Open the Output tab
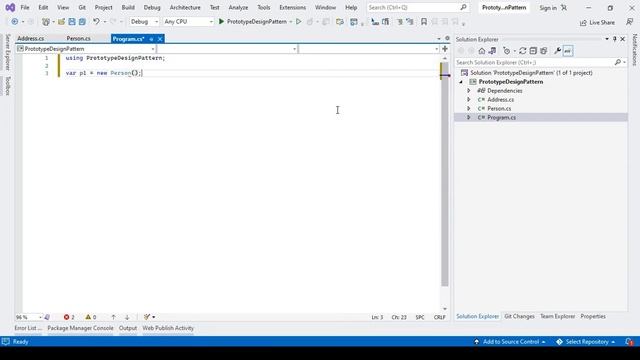The image size is (640, 360). pyautogui.click(x=128, y=328)
